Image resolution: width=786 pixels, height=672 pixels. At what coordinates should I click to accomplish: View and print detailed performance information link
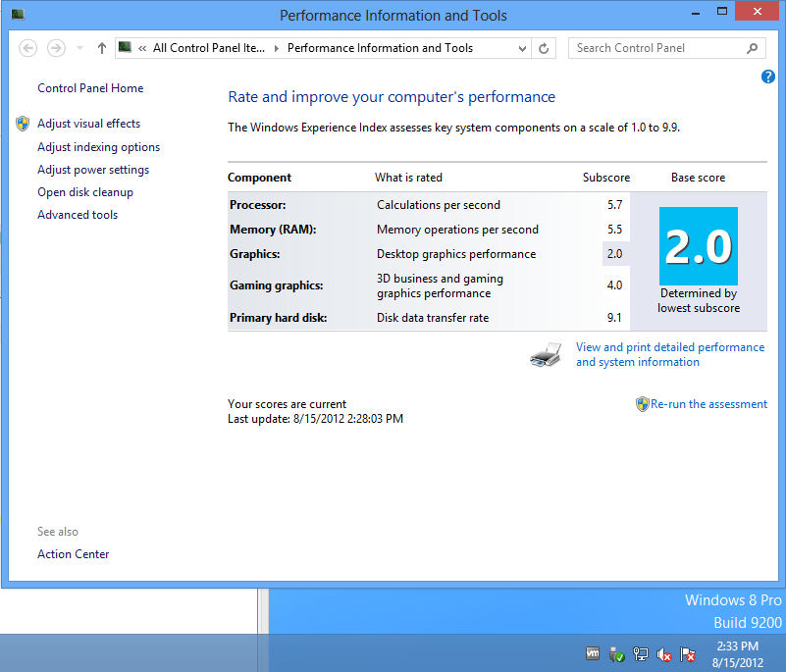point(670,354)
